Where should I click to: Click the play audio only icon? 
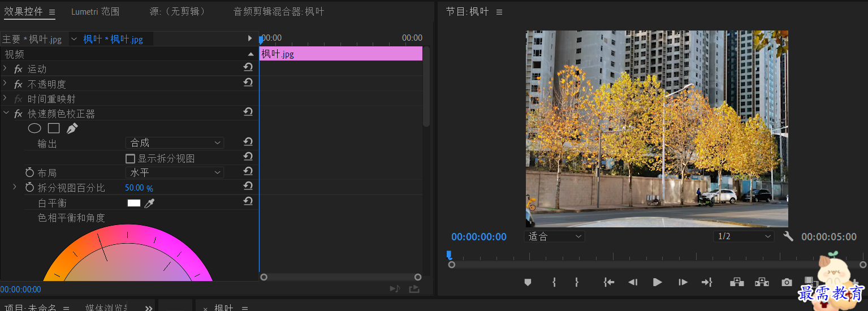pos(395,289)
